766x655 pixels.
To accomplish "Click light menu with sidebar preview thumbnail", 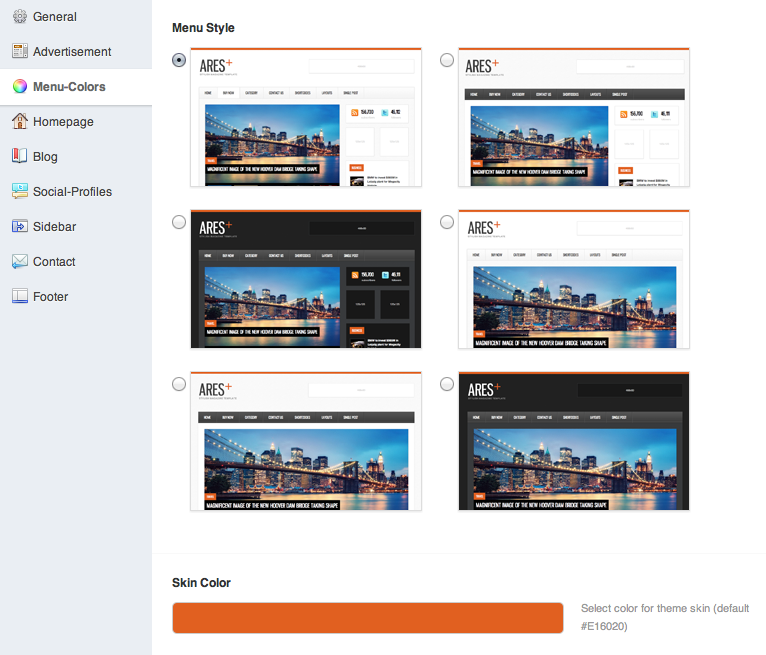I will pyautogui.click(x=306, y=117).
